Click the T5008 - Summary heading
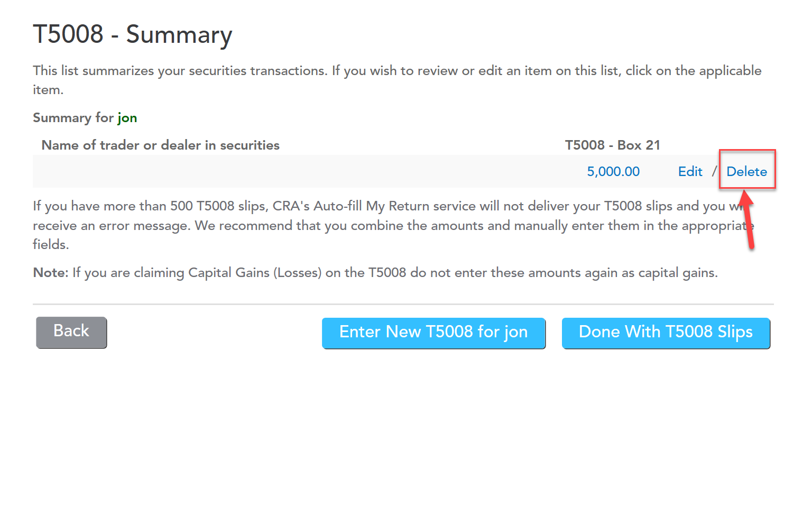This screenshot has width=812, height=516. [133, 35]
